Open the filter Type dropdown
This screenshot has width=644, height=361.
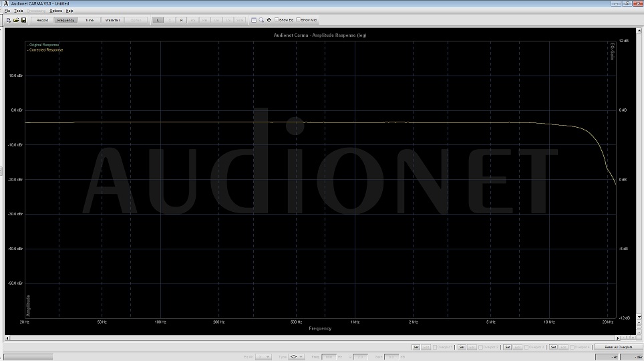(296, 357)
